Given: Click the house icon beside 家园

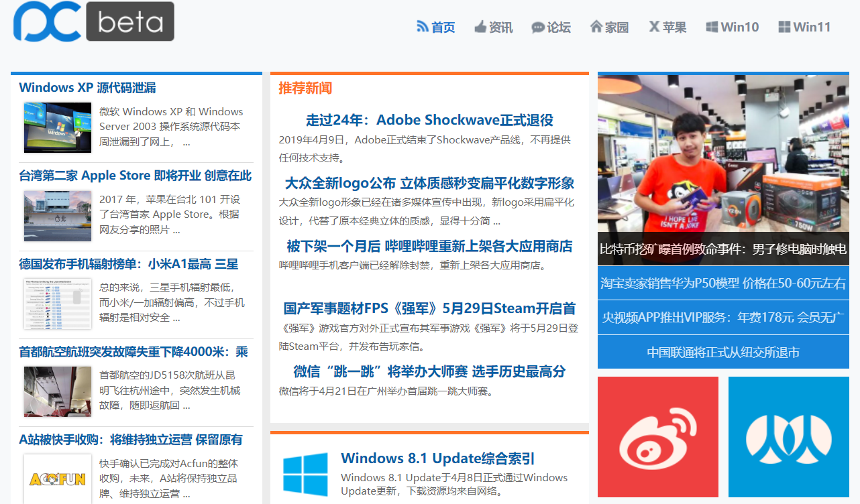Looking at the screenshot, I should (596, 27).
